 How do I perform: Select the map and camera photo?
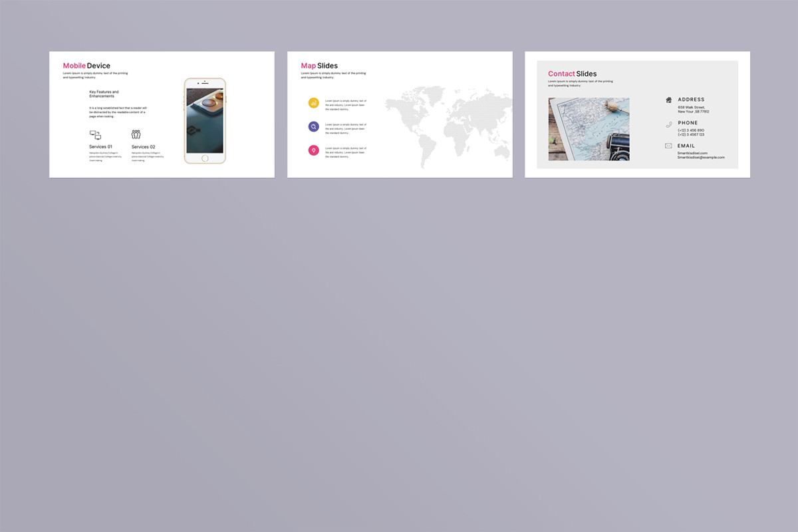click(589, 128)
